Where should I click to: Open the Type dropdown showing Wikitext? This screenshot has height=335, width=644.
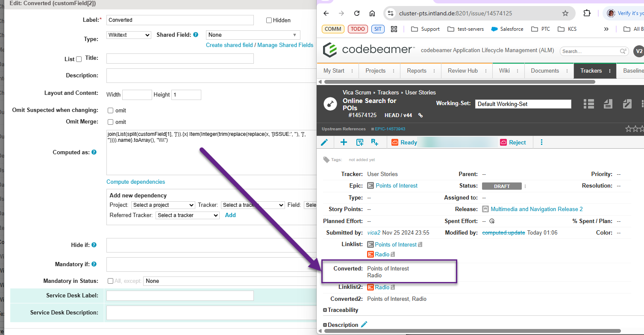(128, 35)
